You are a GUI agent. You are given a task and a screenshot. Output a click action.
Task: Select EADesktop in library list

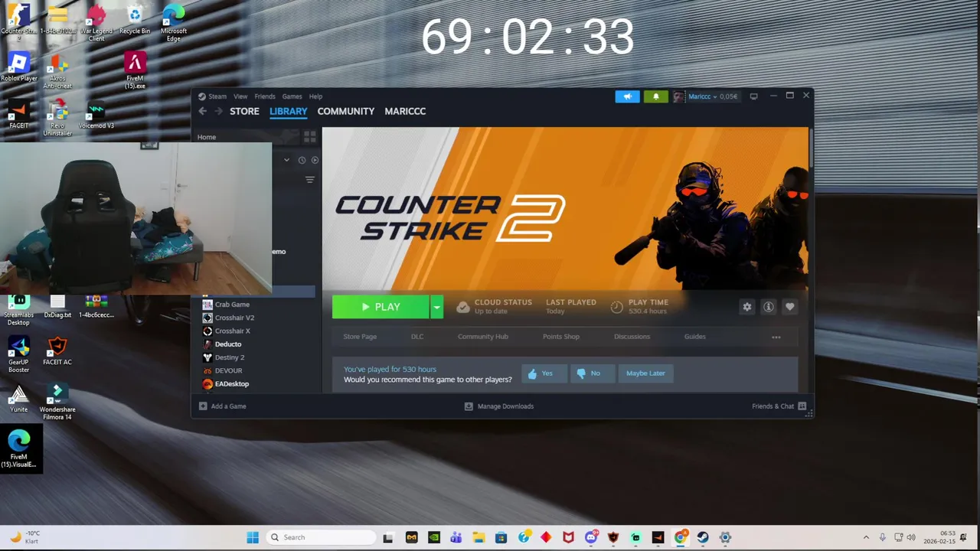click(x=231, y=384)
